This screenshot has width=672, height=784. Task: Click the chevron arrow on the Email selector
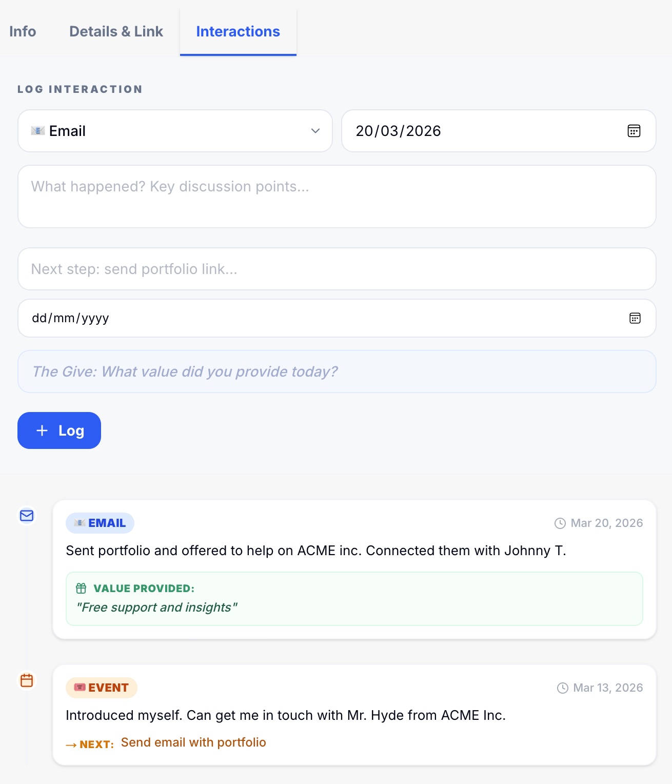(x=315, y=131)
